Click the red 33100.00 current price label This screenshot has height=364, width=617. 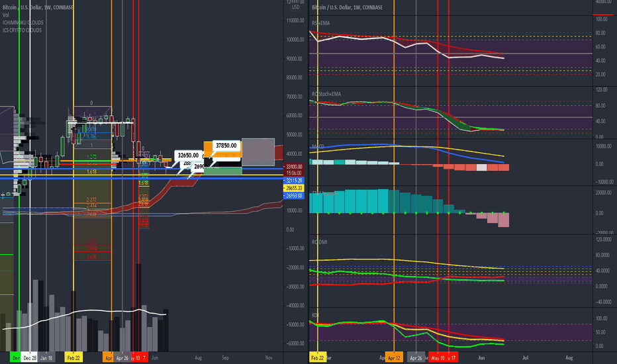pyautogui.click(x=293, y=167)
